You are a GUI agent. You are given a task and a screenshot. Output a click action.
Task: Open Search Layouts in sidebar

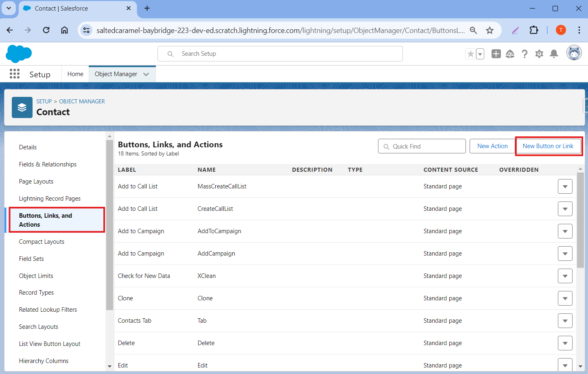[38, 327]
